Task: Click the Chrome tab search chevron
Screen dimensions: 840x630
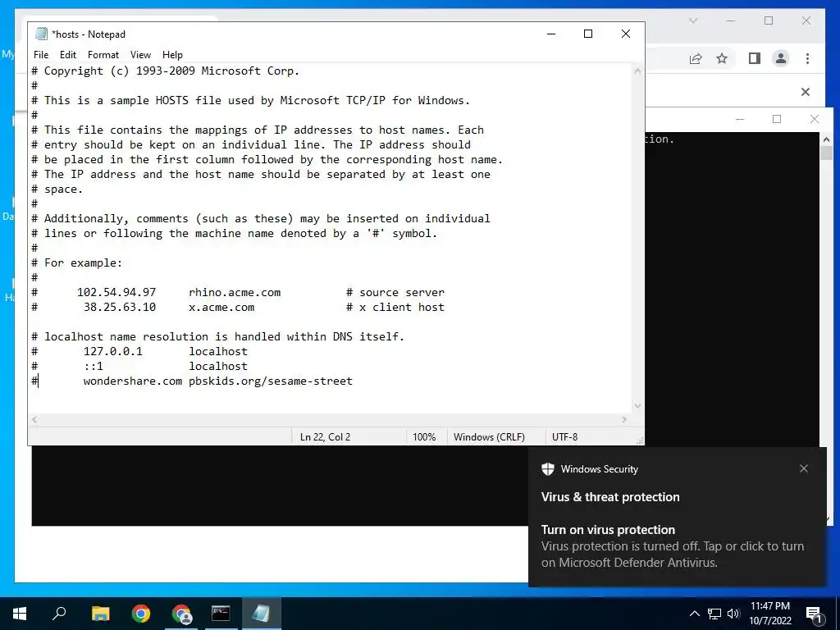Action: tap(692, 21)
